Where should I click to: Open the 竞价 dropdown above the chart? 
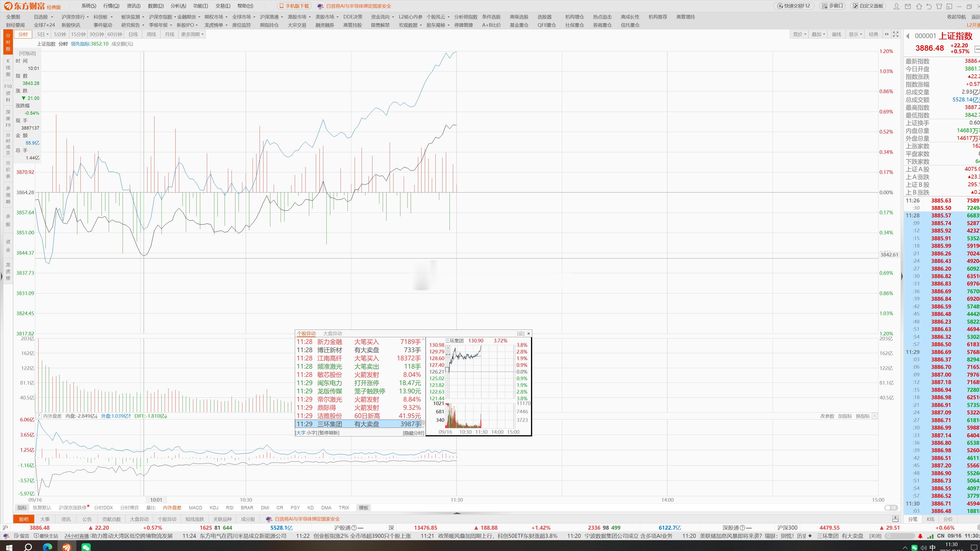click(799, 34)
